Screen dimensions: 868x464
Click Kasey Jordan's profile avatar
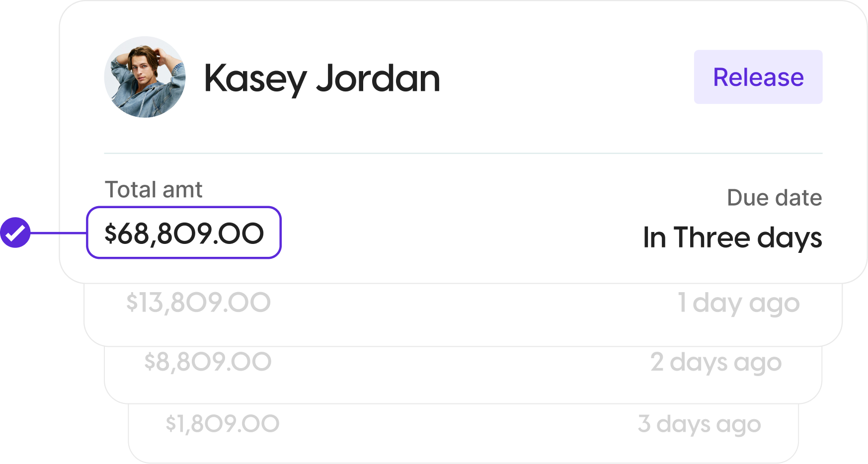coord(145,77)
